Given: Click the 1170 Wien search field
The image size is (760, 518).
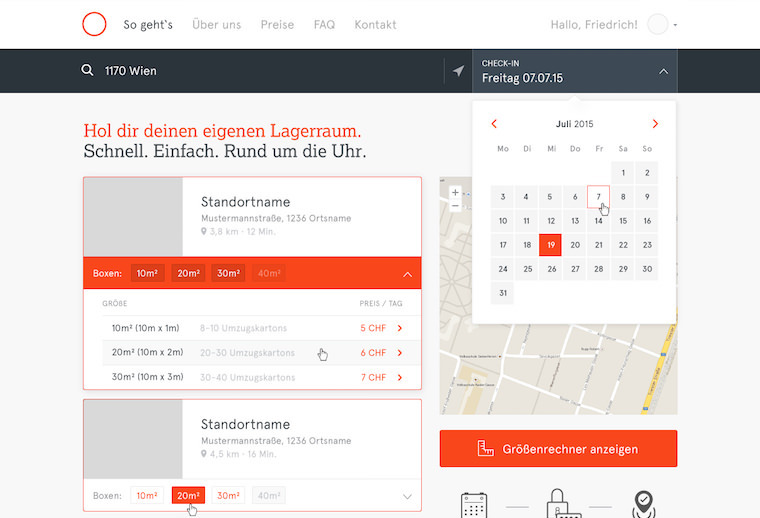Looking at the screenshot, I should point(260,71).
